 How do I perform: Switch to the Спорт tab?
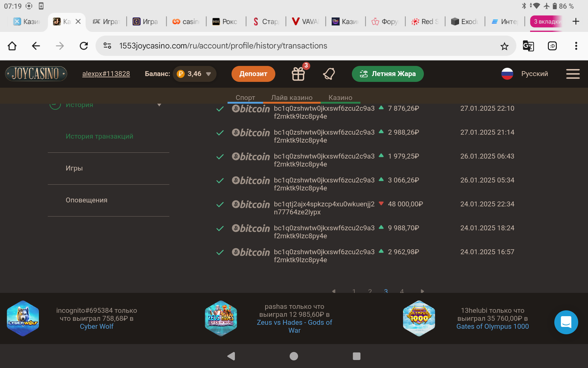[x=245, y=98]
